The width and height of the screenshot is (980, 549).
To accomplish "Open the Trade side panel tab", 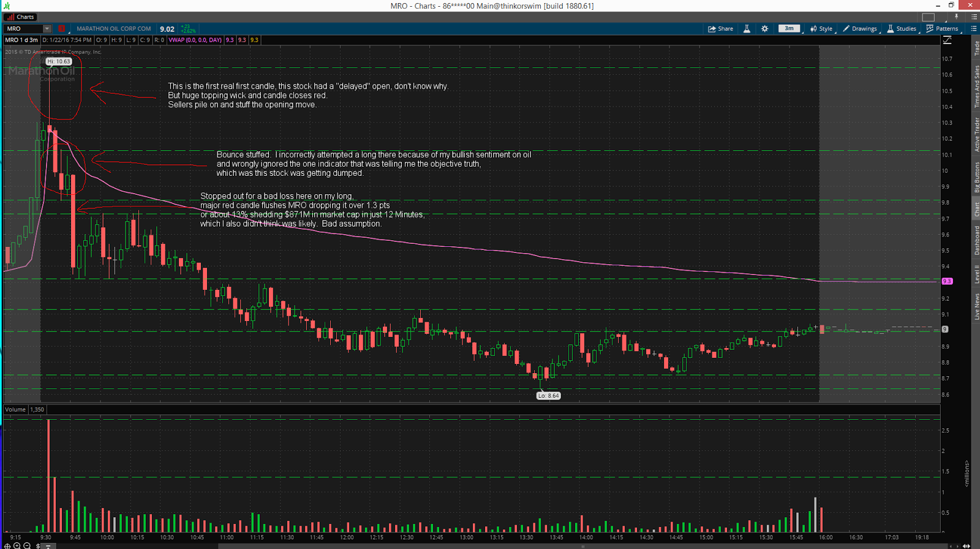I will click(x=976, y=48).
